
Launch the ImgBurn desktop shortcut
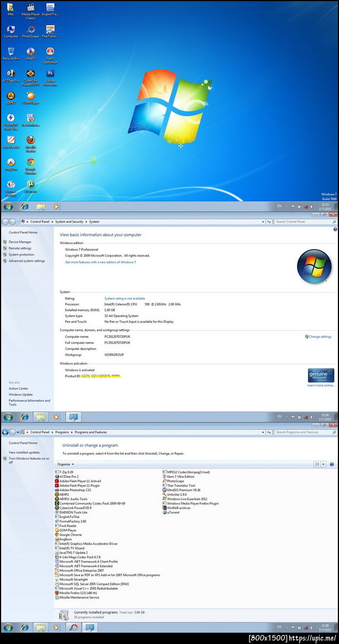coord(11,164)
